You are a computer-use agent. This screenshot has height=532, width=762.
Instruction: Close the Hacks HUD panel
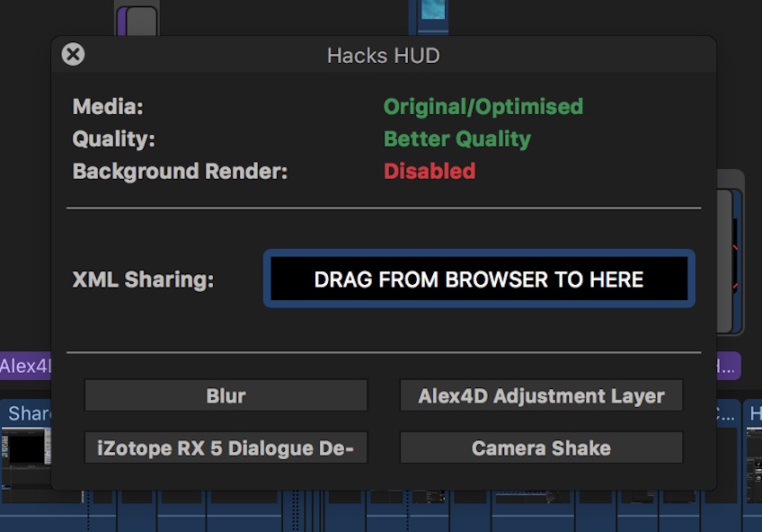click(x=73, y=55)
